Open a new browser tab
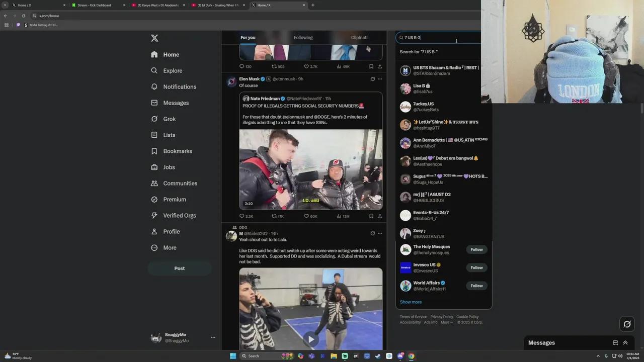 coord(313,5)
